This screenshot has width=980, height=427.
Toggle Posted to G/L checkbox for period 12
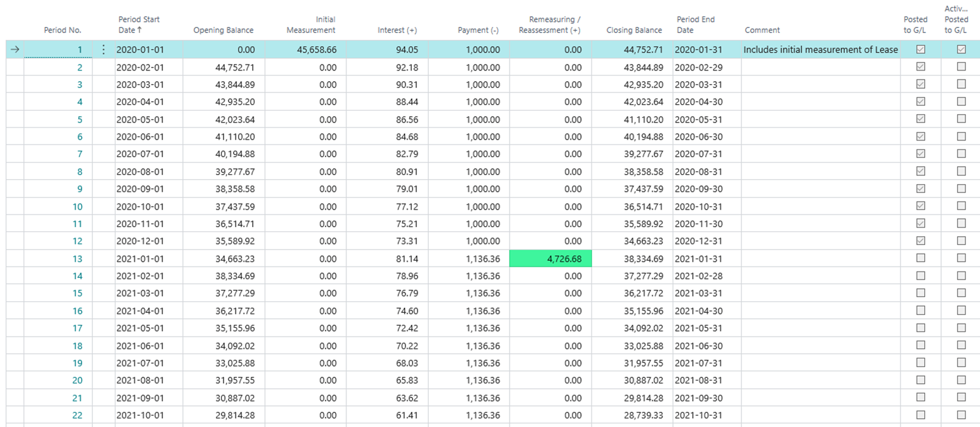[x=921, y=241]
